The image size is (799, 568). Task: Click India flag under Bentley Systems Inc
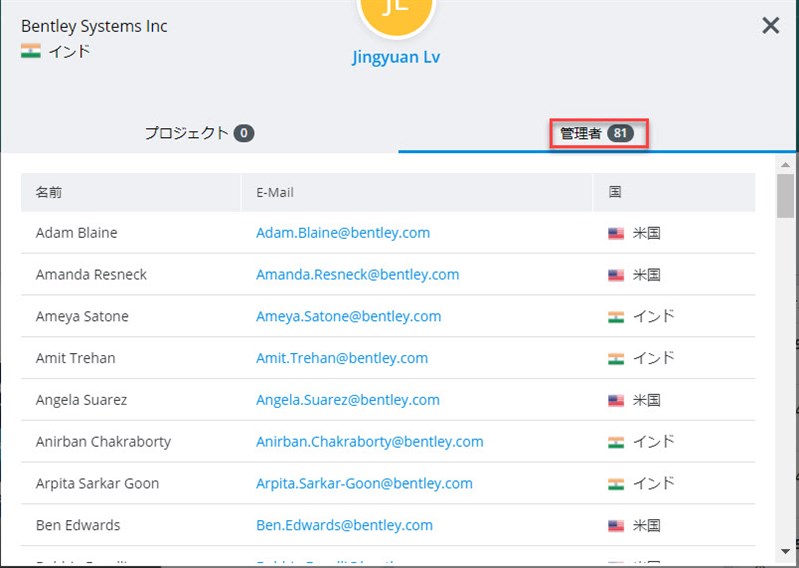point(31,51)
